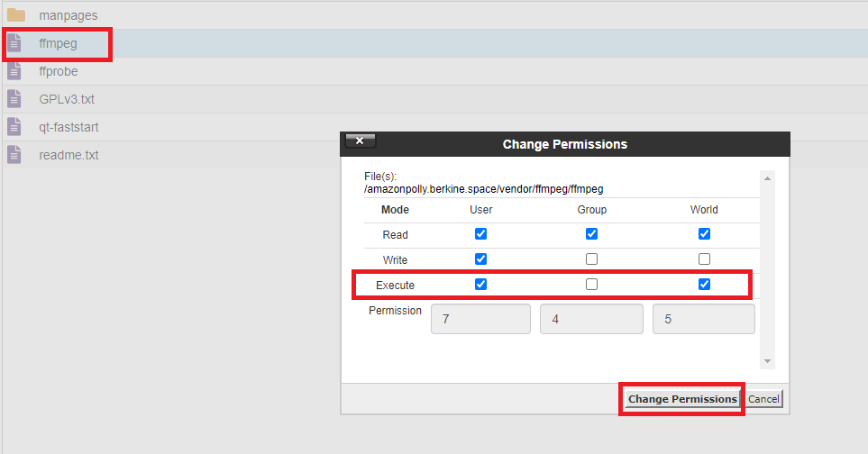Click the ffmpeg file icon
This screenshot has width=868, height=454.
(x=14, y=42)
